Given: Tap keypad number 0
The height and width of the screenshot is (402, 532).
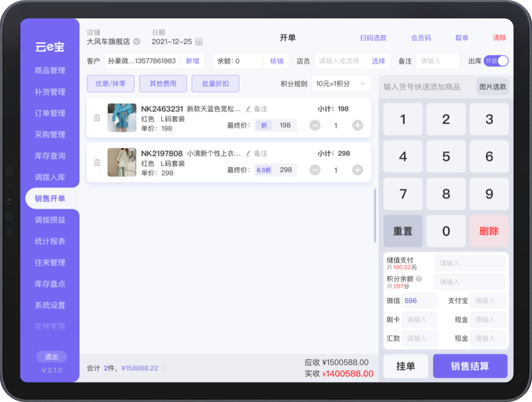Looking at the screenshot, I should 446,231.
